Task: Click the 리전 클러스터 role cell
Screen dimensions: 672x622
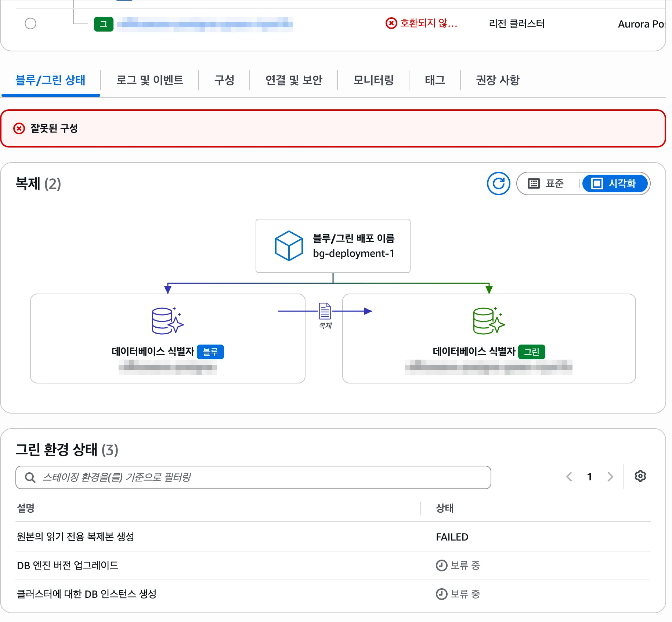Action: click(x=517, y=24)
